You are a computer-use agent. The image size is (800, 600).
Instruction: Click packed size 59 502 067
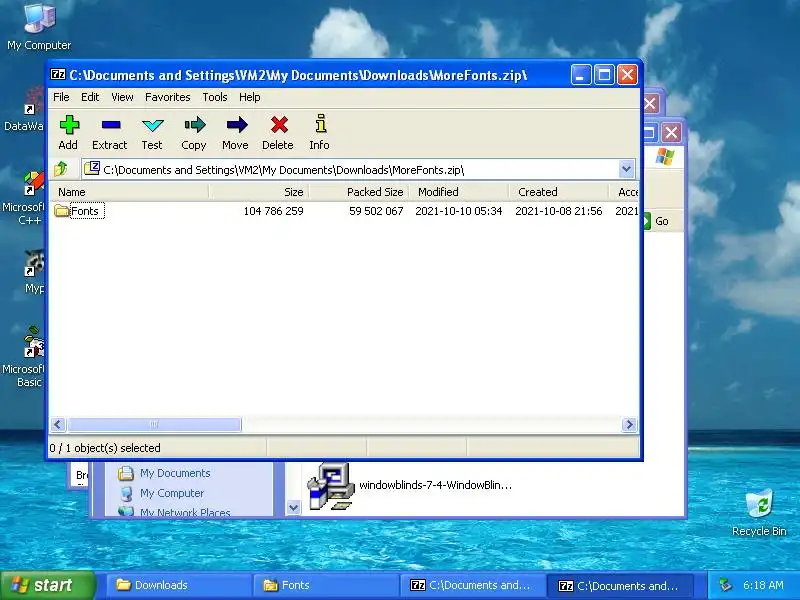tap(376, 211)
